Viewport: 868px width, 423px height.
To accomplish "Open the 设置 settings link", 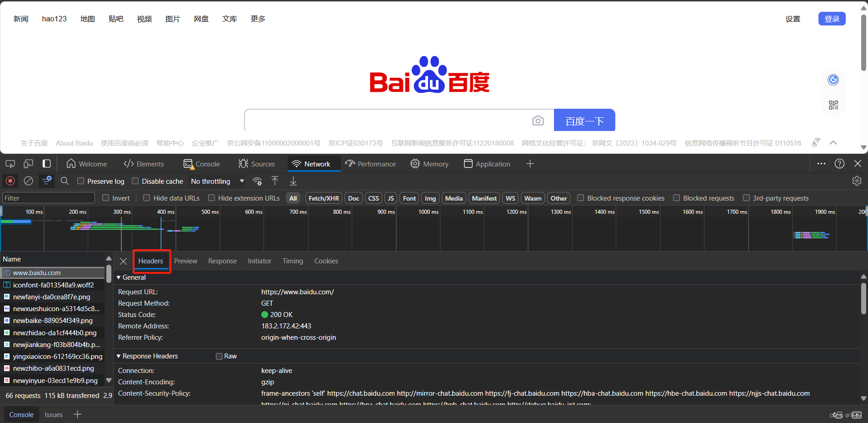I will (x=793, y=19).
